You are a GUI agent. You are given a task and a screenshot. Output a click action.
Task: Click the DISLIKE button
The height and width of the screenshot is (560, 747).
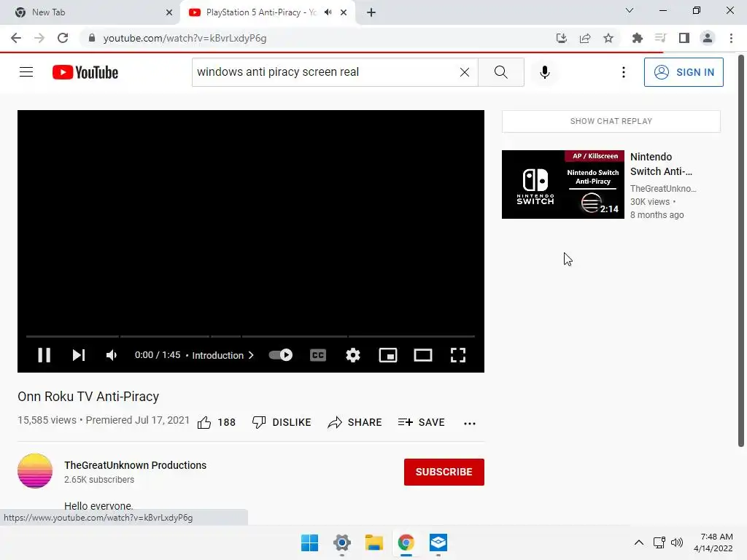[x=282, y=422]
